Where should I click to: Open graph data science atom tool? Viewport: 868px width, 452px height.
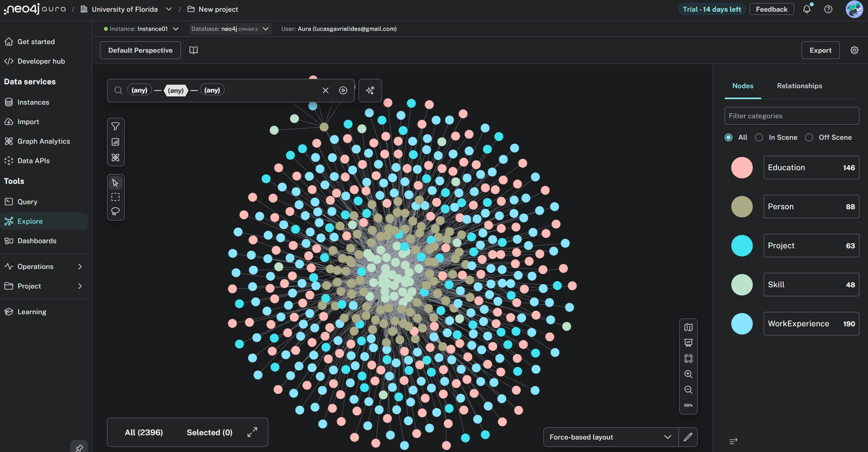click(x=115, y=158)
